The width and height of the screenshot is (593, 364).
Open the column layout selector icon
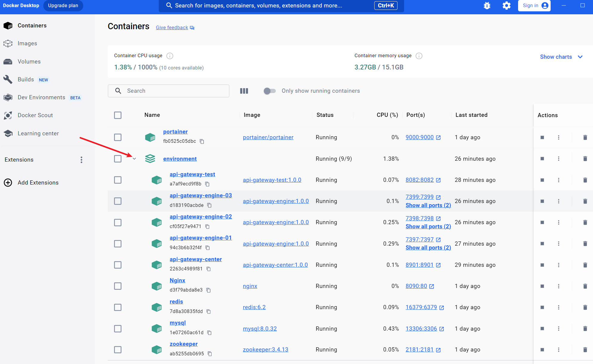point(244,91)
